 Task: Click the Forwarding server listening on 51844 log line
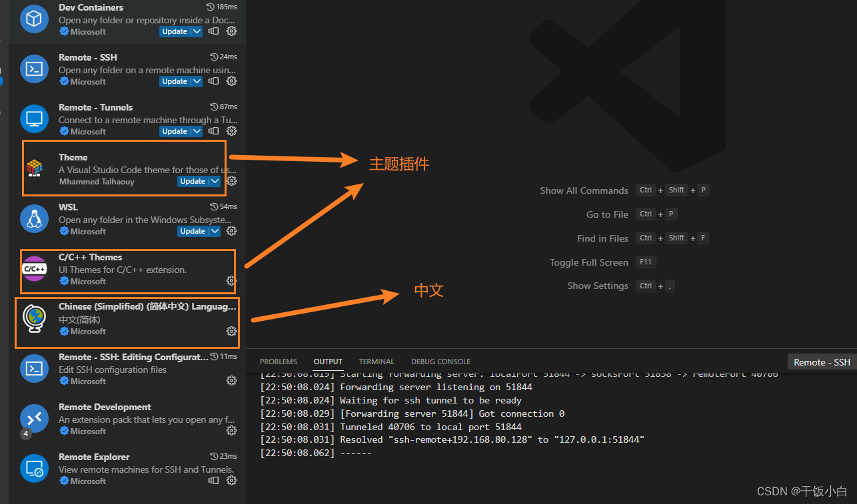tap(396, 387)
